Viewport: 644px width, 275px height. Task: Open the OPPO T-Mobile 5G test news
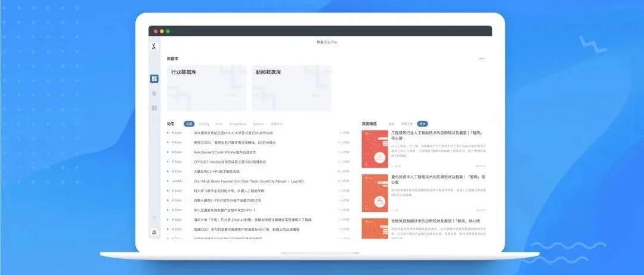(x=230, y=162)
